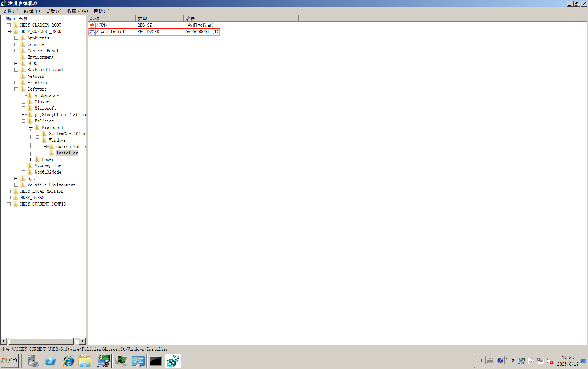
Task: Click the (默认) string value icon
Action: coord(92,25)
